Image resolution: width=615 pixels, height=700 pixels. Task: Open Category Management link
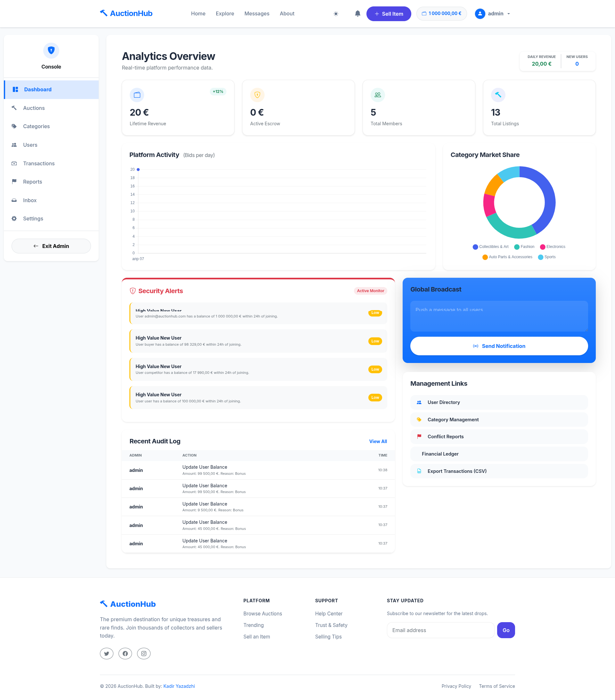coord(499,420)
